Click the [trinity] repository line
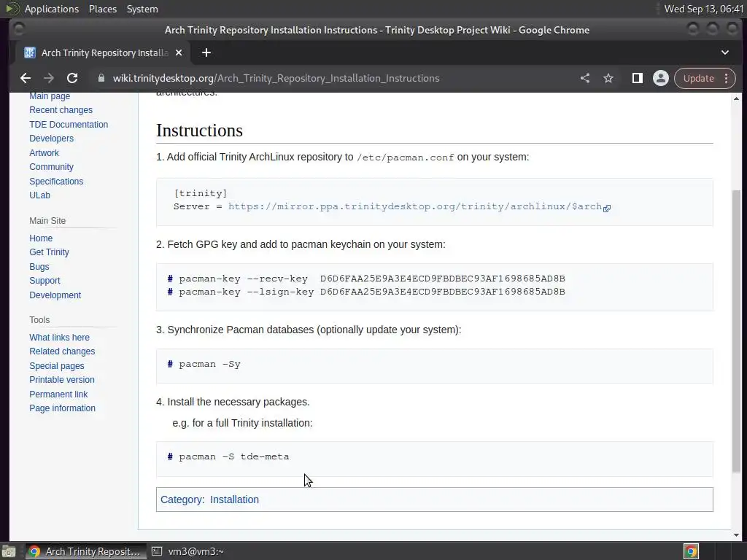 [x=201, y=193]
